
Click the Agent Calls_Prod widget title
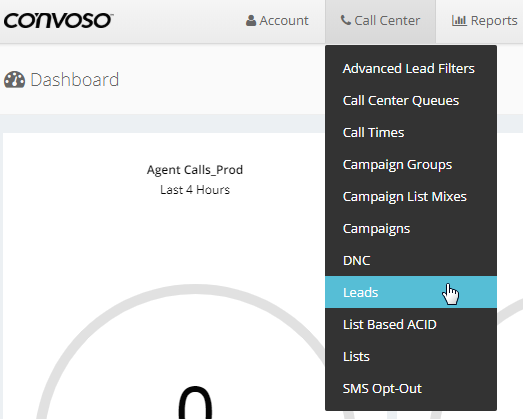pos(195,170)
